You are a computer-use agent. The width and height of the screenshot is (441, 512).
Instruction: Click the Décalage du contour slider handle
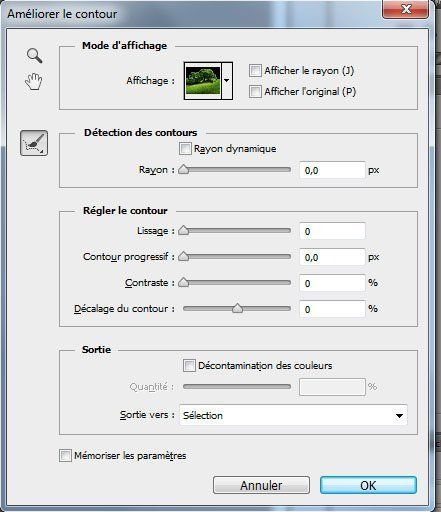[237, 308]
